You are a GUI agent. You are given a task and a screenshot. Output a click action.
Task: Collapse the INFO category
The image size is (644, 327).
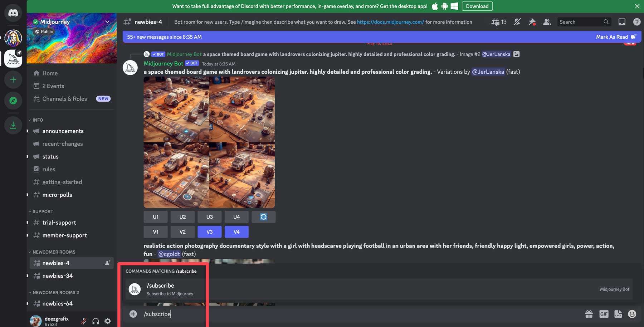(36, 120)
